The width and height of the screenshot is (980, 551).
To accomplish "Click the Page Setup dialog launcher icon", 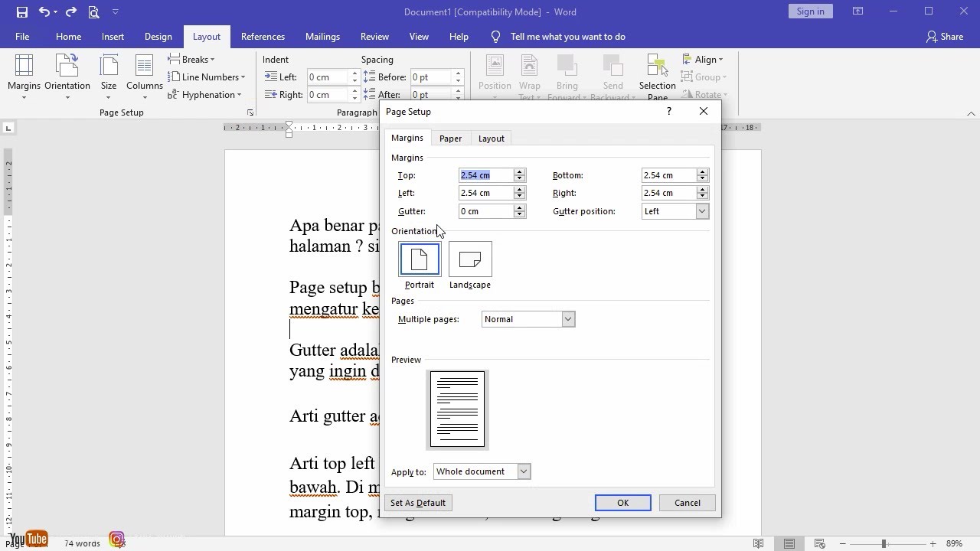I will [x=250, y=112].
